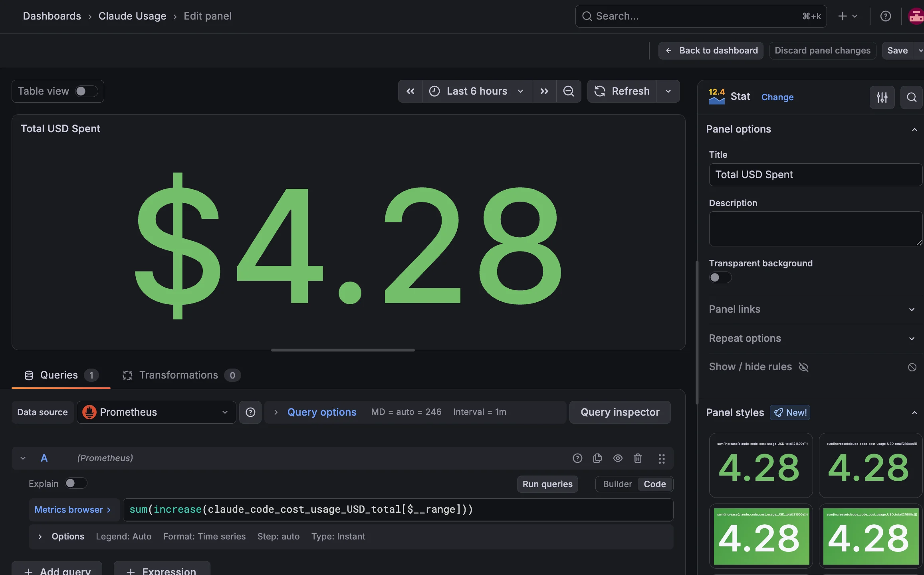Viewport: 924px width, 575px height.
Task: Open refresh interval dropdown arrow
Action: pos(668,91)
